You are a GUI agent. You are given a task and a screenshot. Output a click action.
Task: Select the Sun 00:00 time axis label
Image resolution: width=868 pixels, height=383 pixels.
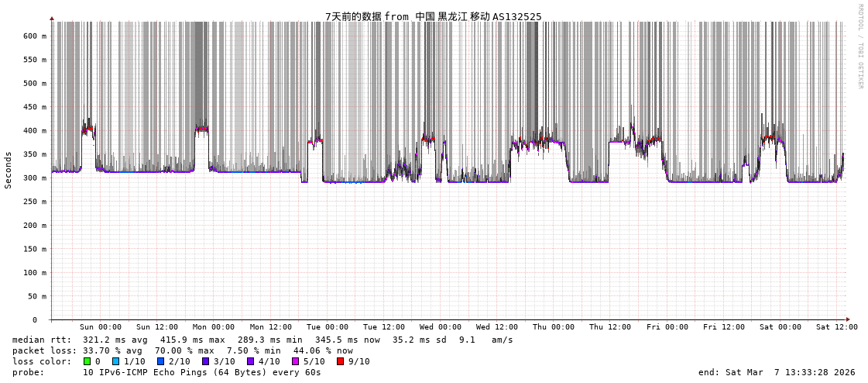click(x=100, y=327)
